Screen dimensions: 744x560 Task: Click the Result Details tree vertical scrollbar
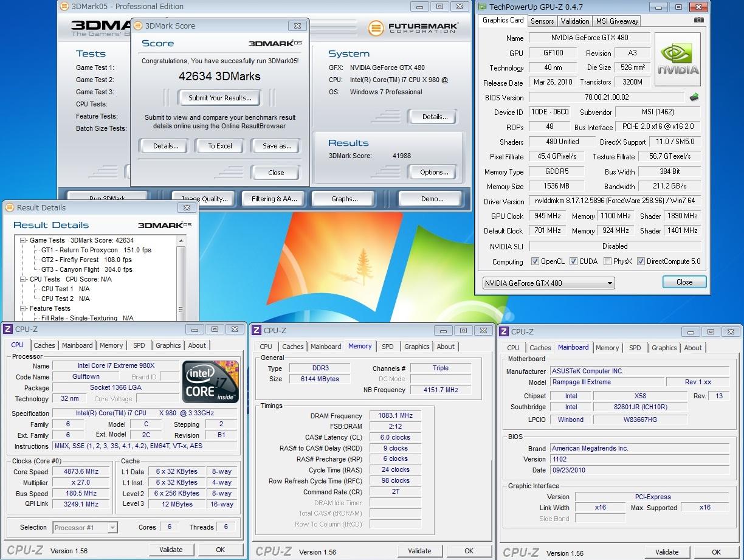click(x=180, y=277)
